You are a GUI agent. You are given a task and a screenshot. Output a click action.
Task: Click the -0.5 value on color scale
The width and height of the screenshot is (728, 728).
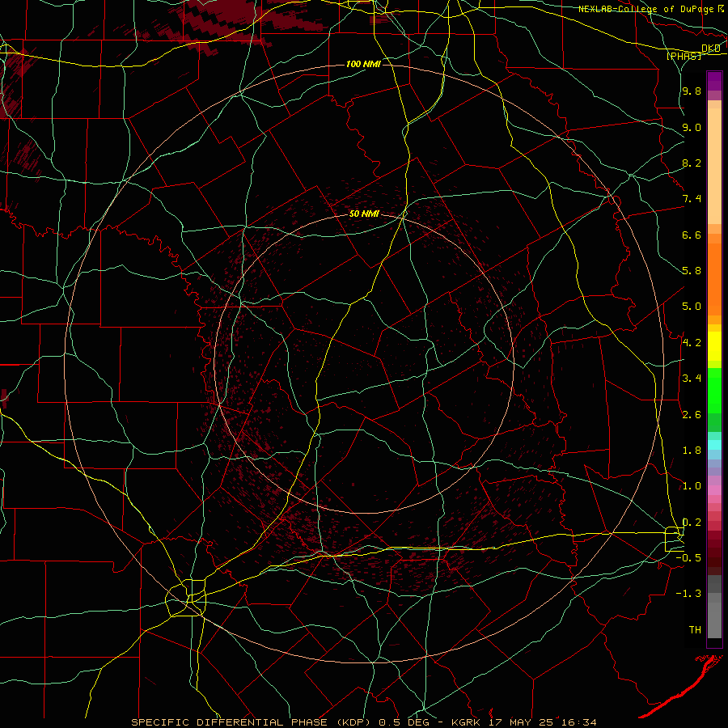point(689,558)
